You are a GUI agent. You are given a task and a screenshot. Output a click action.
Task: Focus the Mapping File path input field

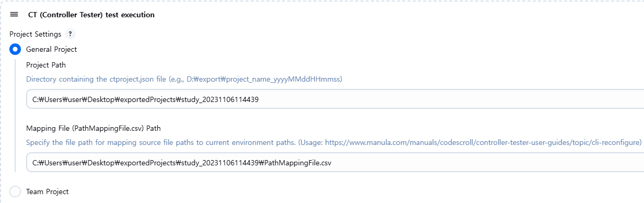point(335,163)
